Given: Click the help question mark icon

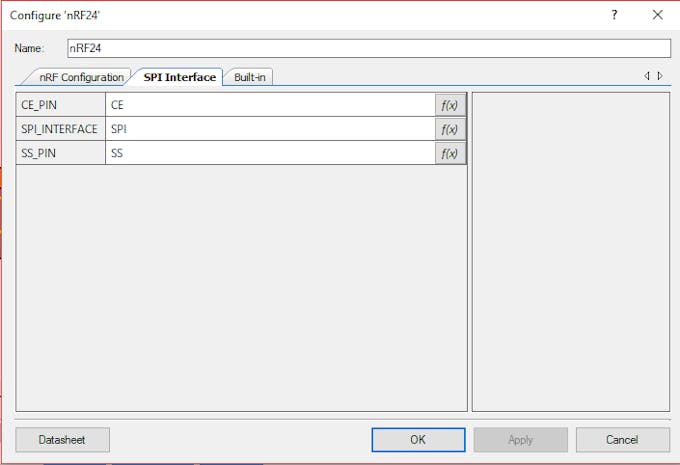Looking at the screenshot, I should click(x=614, y=15).
